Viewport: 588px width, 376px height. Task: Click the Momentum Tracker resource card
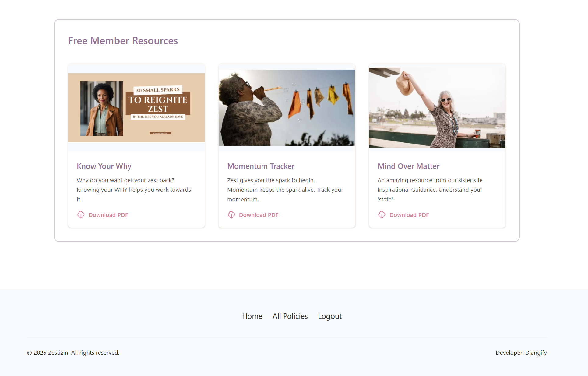[x=286, y=145]
